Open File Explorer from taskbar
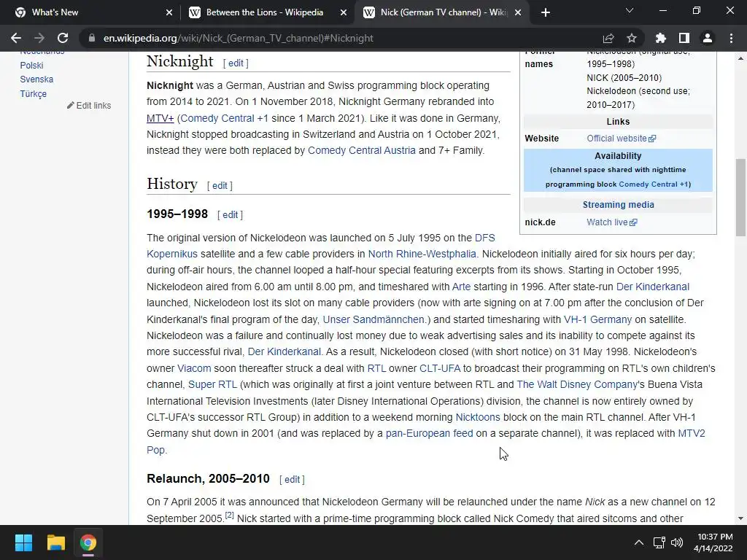This screenshot has height=560, width=747. click(x=55, y=542)
